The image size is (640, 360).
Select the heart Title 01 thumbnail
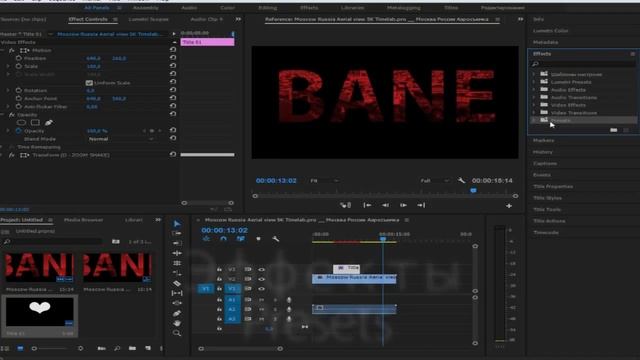[x=40, y=312]
